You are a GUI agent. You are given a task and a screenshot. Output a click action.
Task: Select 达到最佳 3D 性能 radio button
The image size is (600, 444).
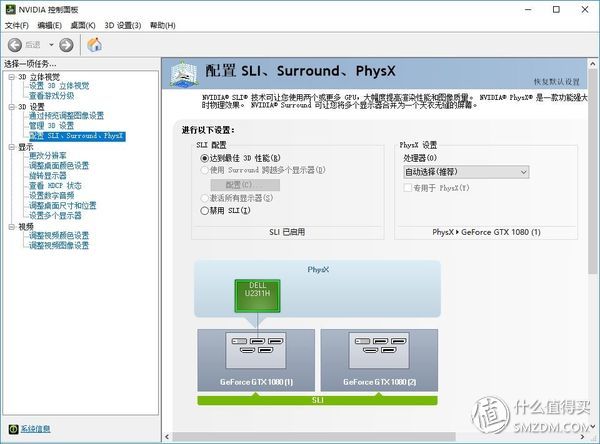pyautogui.click(x=204, y=158)
